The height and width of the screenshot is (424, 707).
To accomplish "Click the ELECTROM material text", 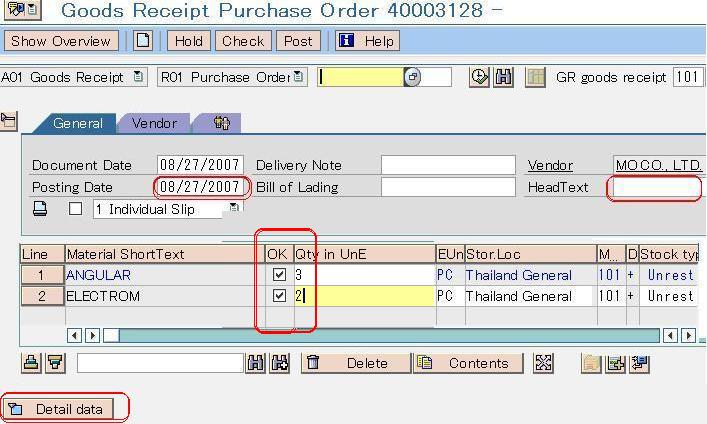I will (x=103, y=296).
